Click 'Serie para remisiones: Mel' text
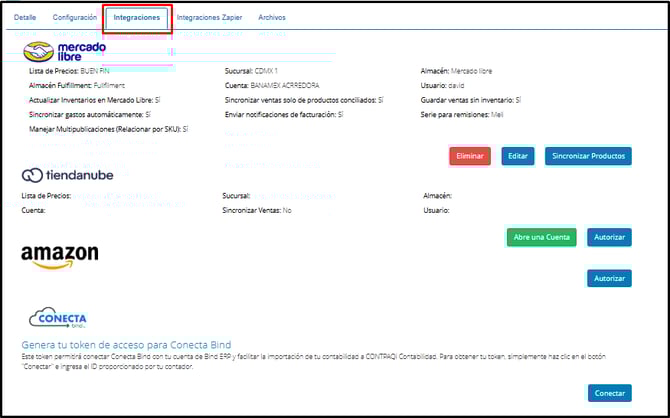The width and height of the screenshot is (670, 418). click(462, 115)
